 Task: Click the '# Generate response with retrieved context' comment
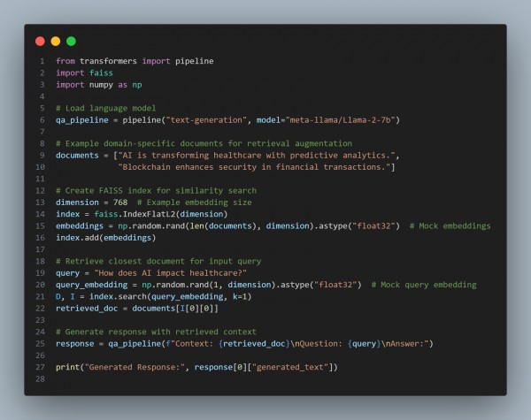156,332
